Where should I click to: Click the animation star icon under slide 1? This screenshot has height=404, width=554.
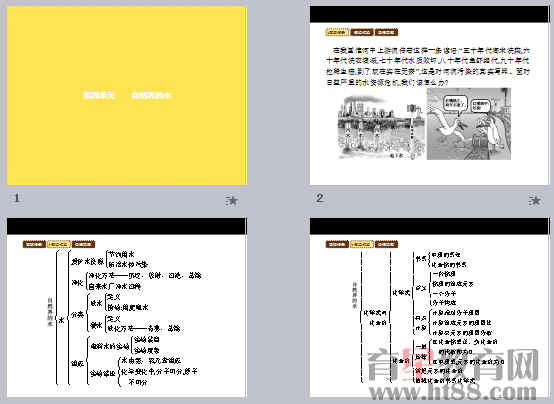click(232, 201)
